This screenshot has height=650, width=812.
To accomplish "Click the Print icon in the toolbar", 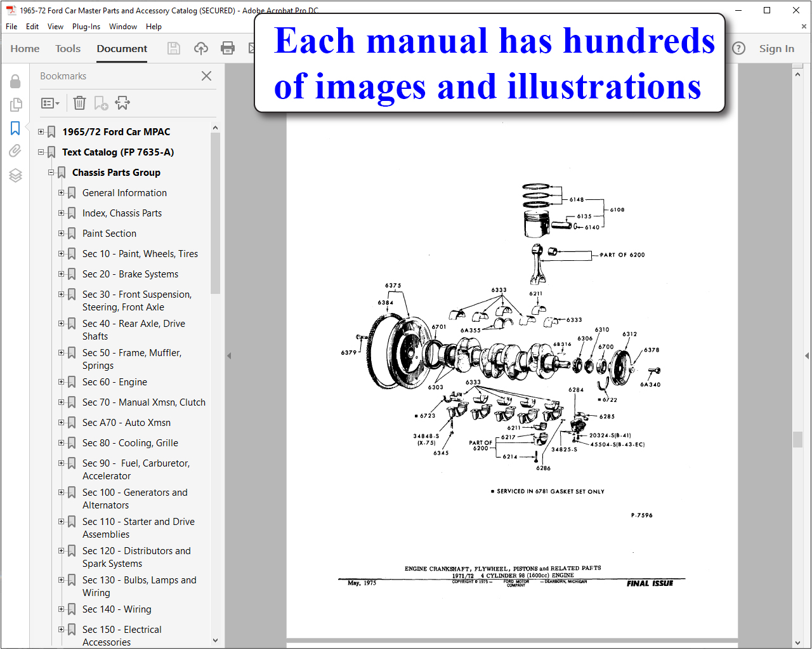I will [x=228, y=48].
